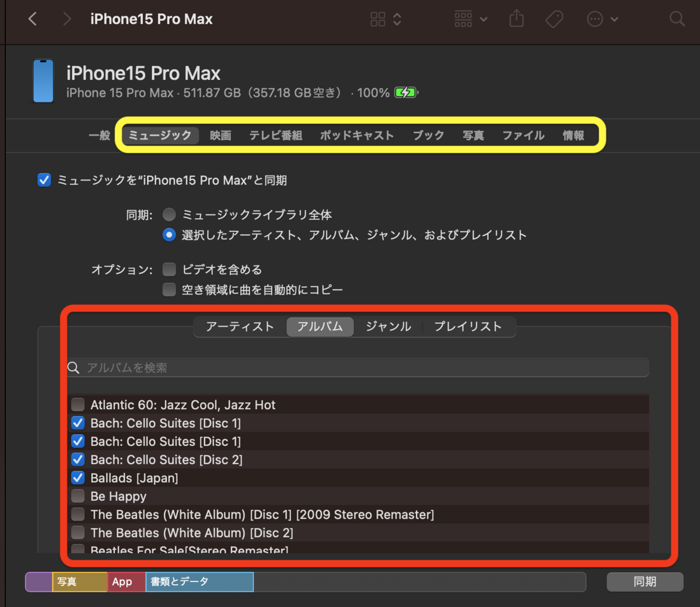
Task: Toggle sync music with iPhone15 Pro Max
Action: pos(44,180)
